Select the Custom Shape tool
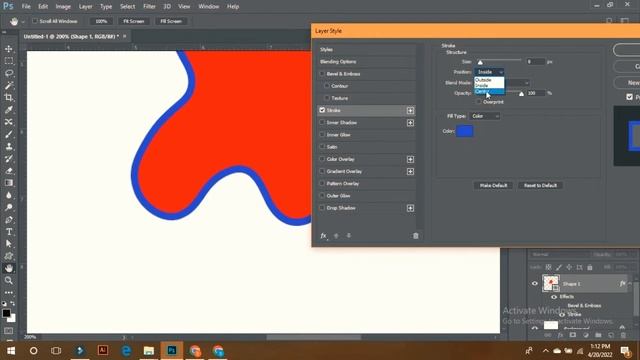The image size is (640, 360). pos(9,256)
